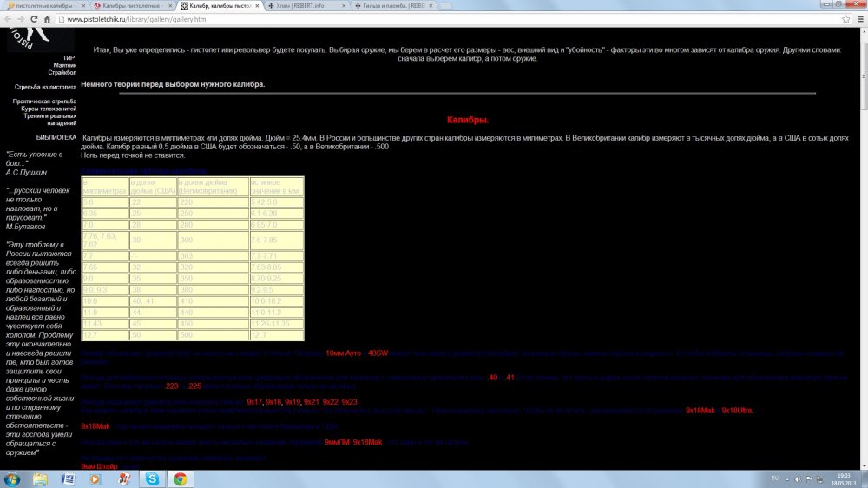Open the browser home page icon

point(48,19)
